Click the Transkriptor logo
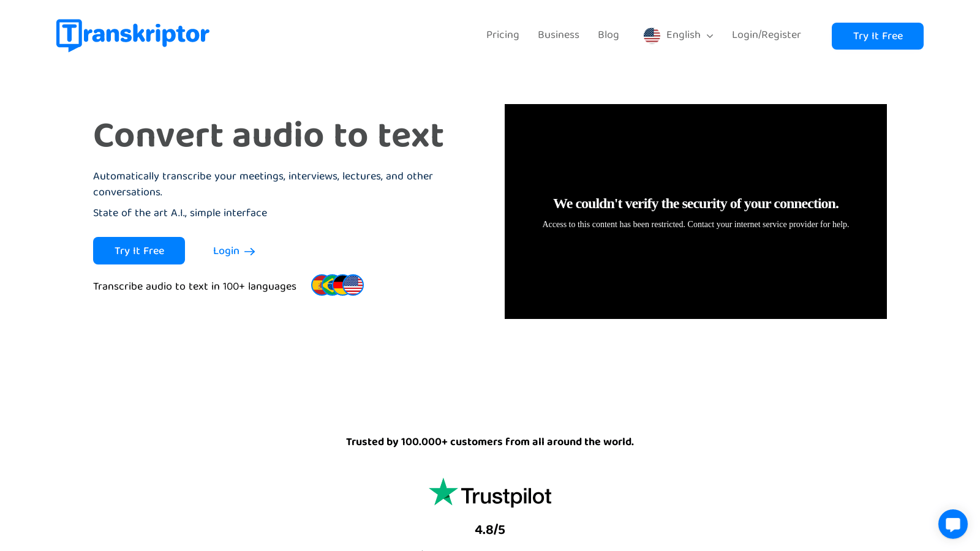The height and width of the screenshot is (551, 980). [x=133, y=35]
